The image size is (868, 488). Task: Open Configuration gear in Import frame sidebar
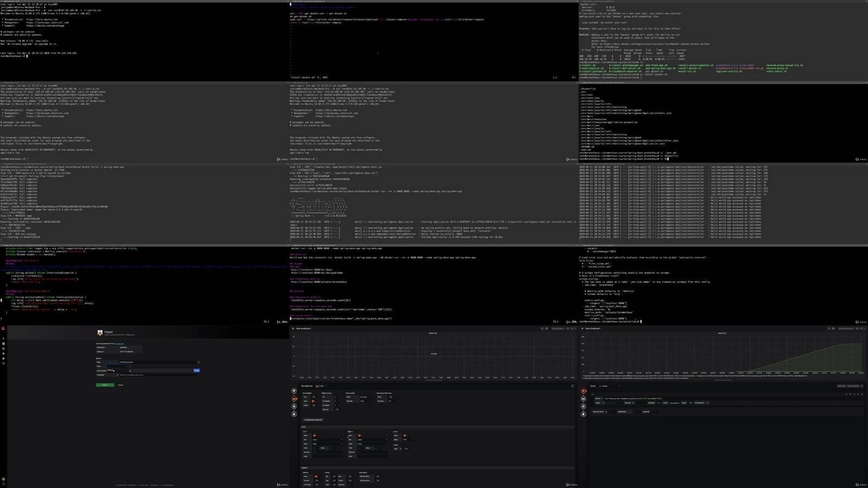(x=3, y=358)
